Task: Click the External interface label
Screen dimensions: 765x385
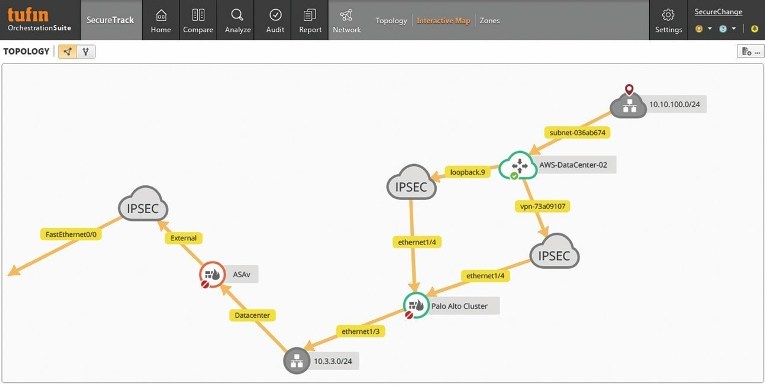Action: click(x=183, y=238)
